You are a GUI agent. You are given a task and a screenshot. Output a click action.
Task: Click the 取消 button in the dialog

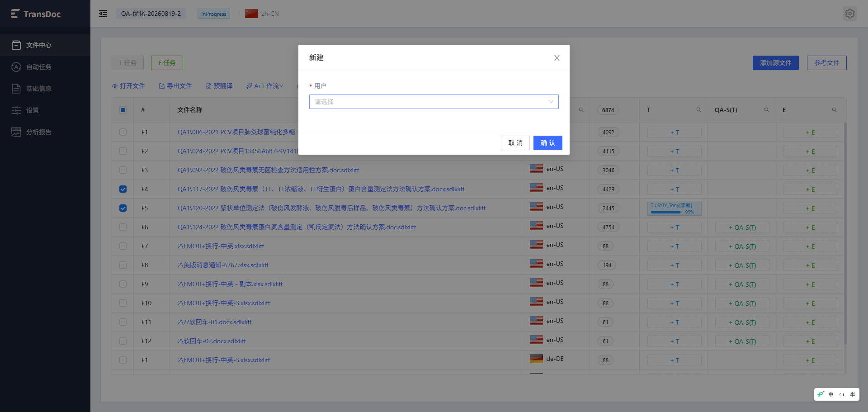515,143
